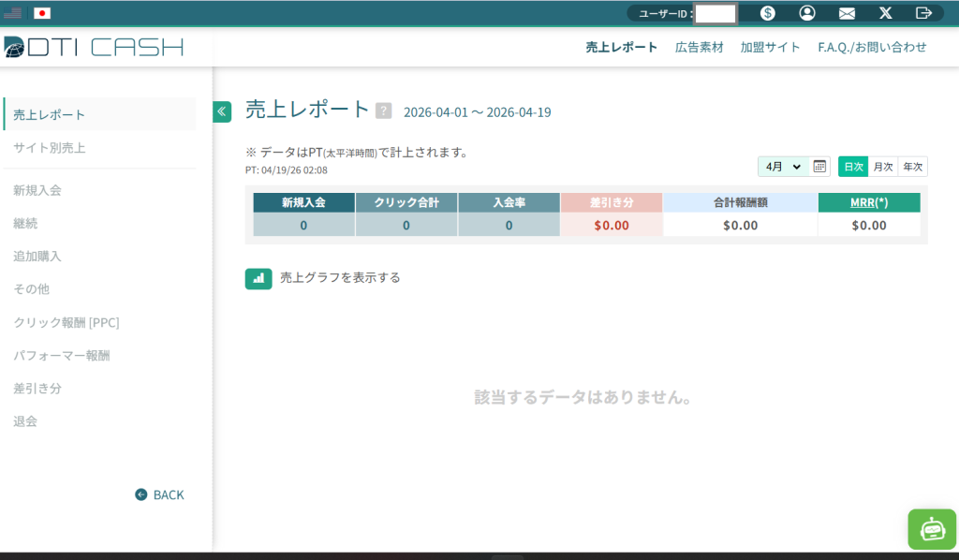
Task: Open the calendar date picker icon
Action: pyautogui.click(x=819, y=167)
